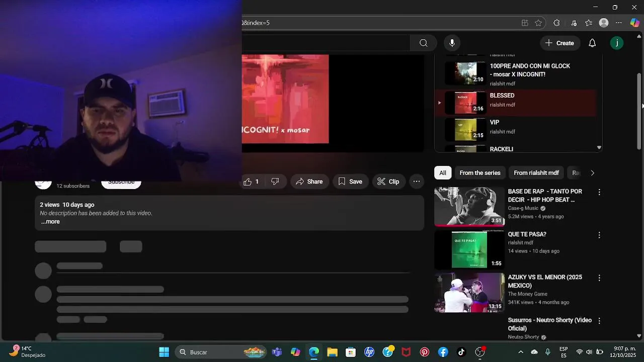Open Copilot sidebar icon in Edge
Screen dimensions: 644x362
pyautogui.click(x=635, y=23)
